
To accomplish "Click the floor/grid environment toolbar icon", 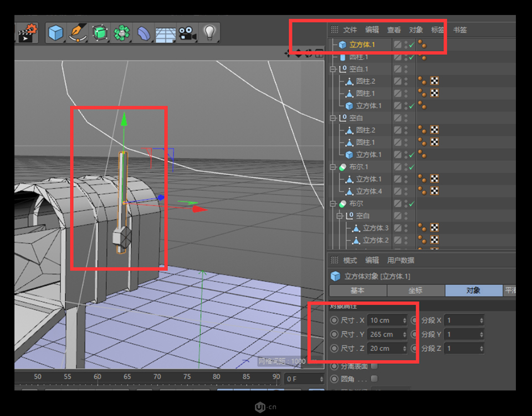I will pos(165,32).
